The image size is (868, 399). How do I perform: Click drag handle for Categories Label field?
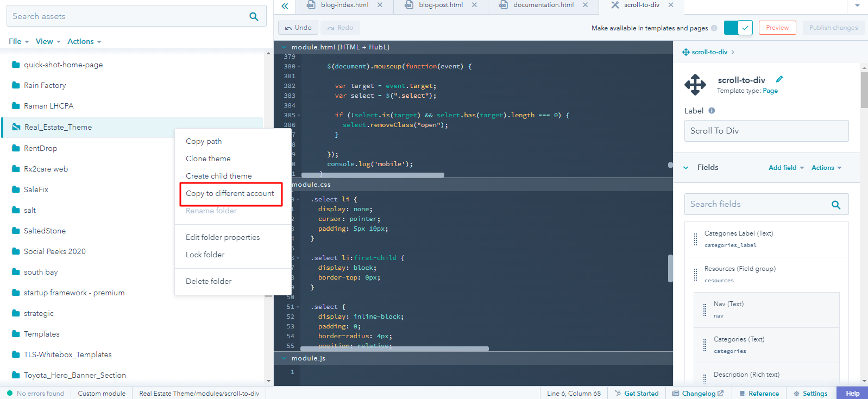coord(695,239)
